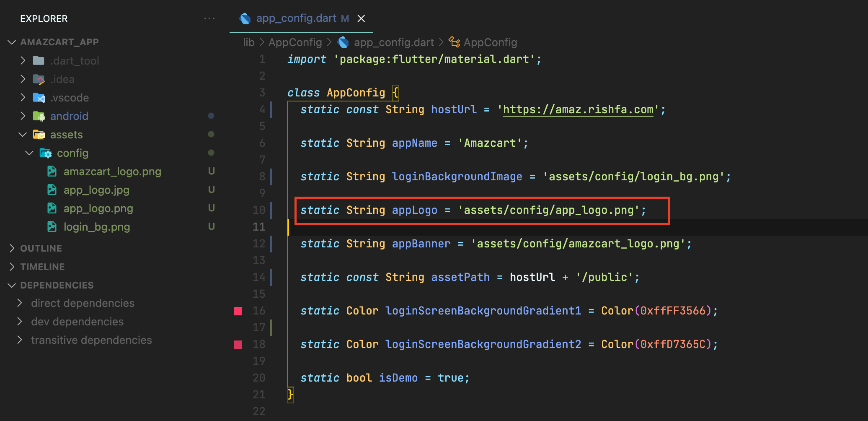
Task: Click the app_logo.jpg image file icon
Action: point(52,190)
